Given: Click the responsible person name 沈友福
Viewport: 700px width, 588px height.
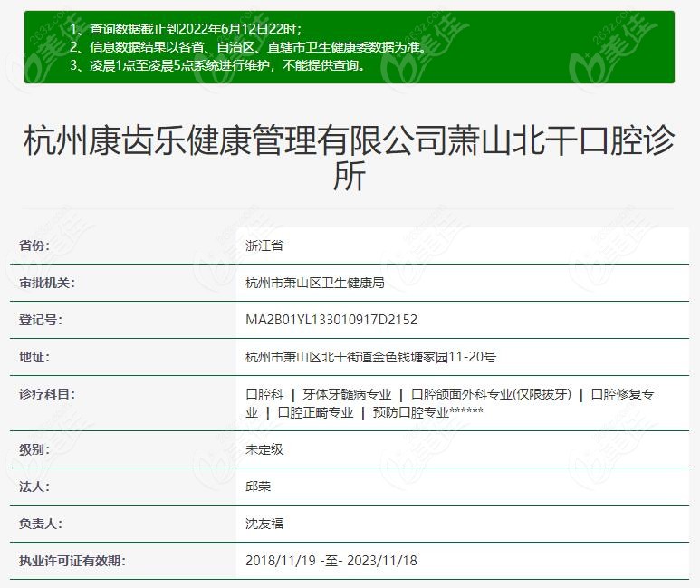Looking at the screenshot, I should 264,523.
